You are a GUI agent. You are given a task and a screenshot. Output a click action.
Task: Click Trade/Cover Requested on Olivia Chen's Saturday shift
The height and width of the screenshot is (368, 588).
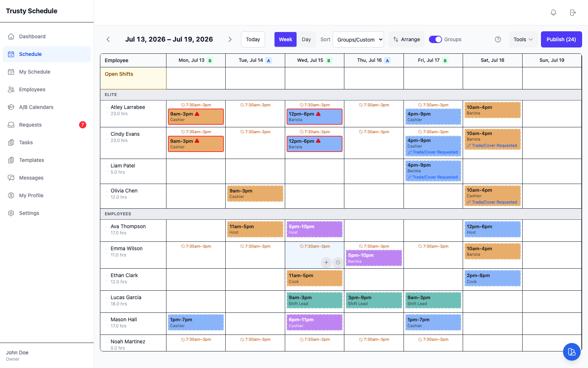492,202
